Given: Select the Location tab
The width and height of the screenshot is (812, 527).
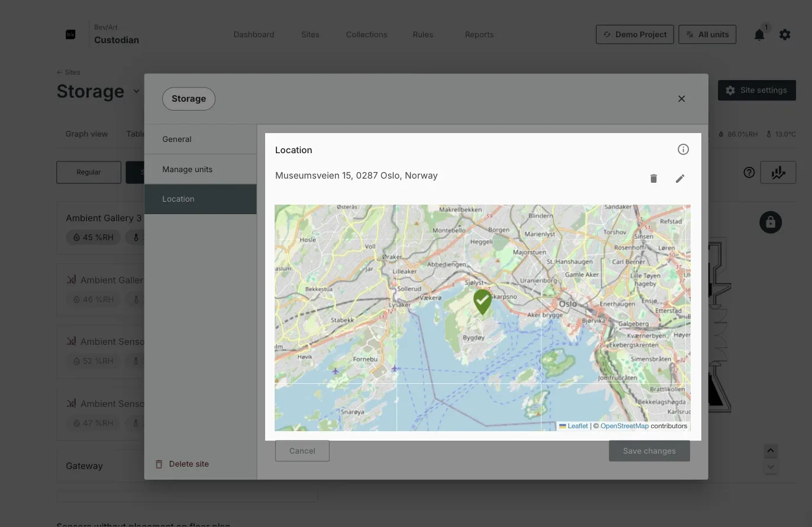Looking at the screenshot, I should point(200,199).
